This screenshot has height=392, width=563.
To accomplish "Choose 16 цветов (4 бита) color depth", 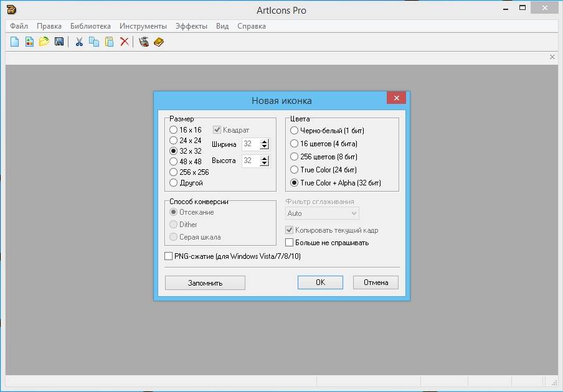I will [x=324, y=144].
